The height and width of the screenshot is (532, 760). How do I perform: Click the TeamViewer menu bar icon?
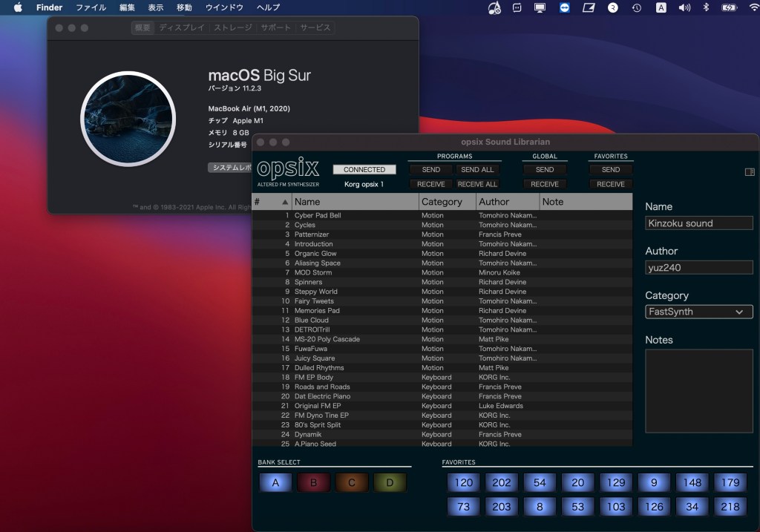click(565, 7)
